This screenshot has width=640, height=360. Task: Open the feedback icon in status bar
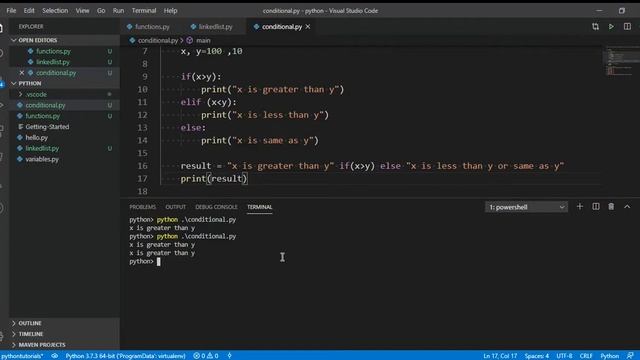630,356
